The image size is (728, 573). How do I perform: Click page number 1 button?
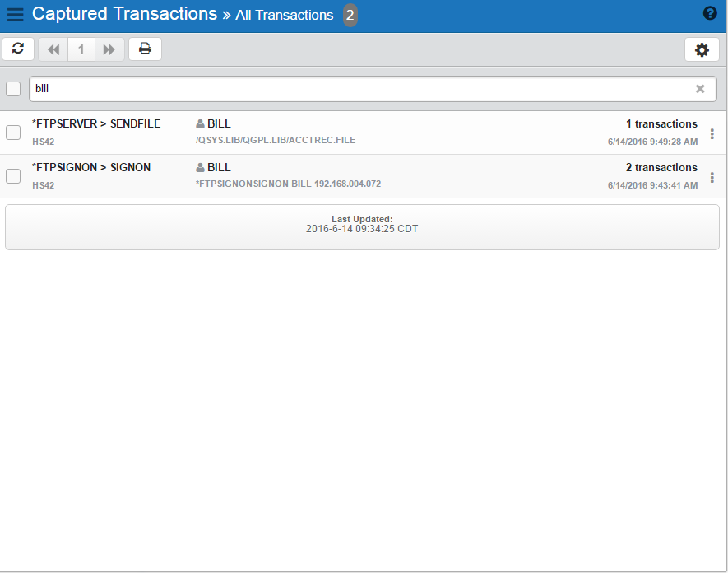coord(81,49)
